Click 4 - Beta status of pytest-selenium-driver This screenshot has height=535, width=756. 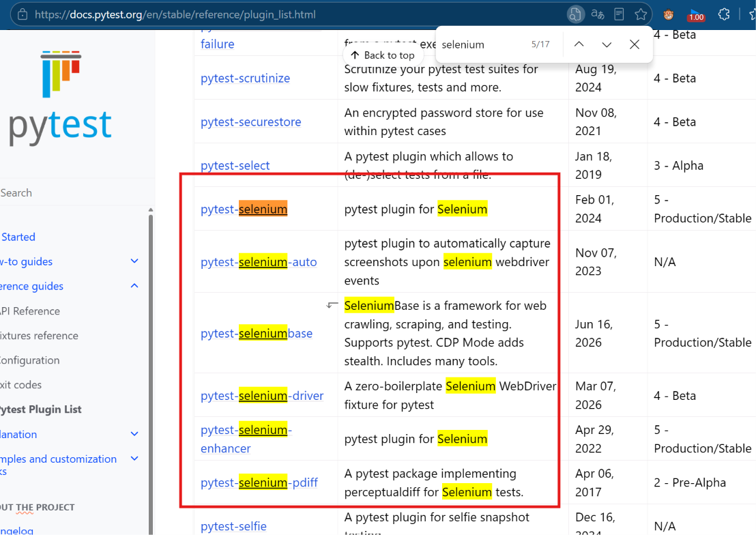675,396
